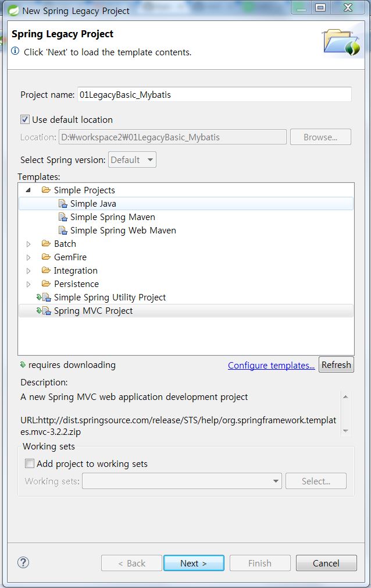Click the description scroll down arrow
This screenshot has height=588, width=371.
point(345,431)
